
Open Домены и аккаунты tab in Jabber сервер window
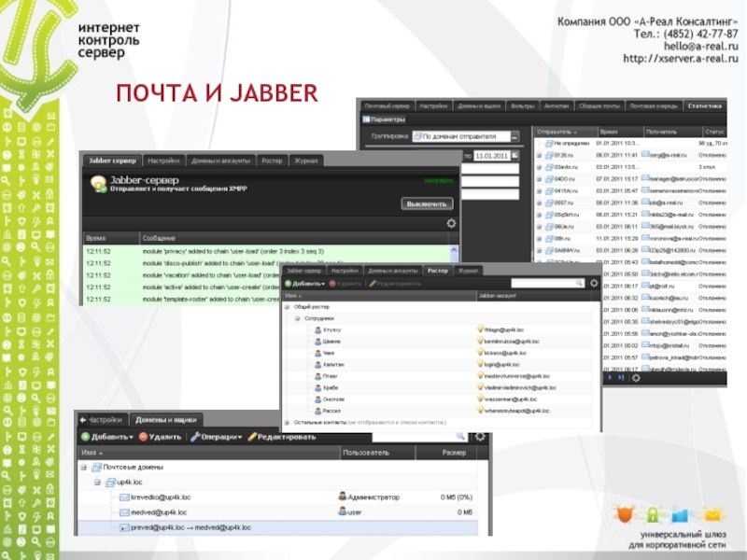[x=220, y=161]
